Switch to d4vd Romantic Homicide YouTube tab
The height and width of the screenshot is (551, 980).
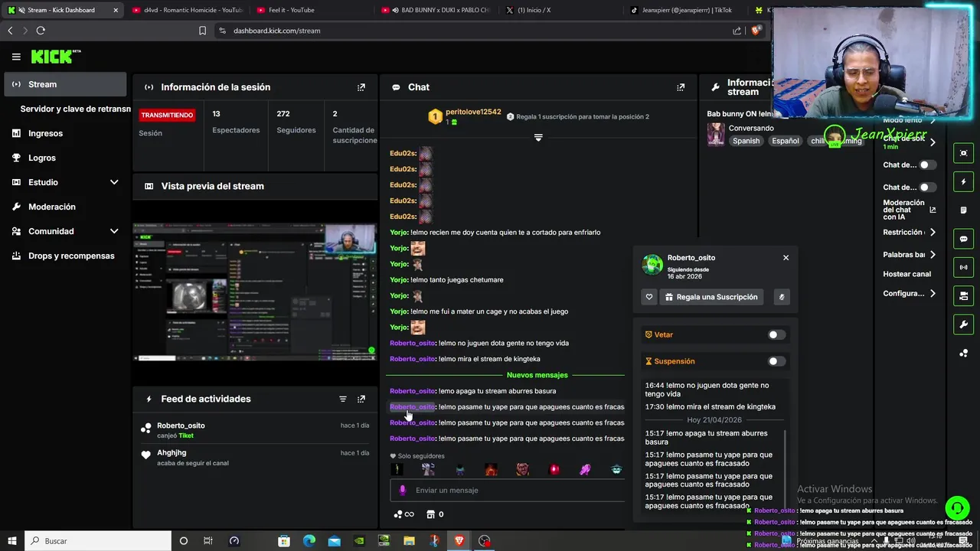[x=188, y=10]
